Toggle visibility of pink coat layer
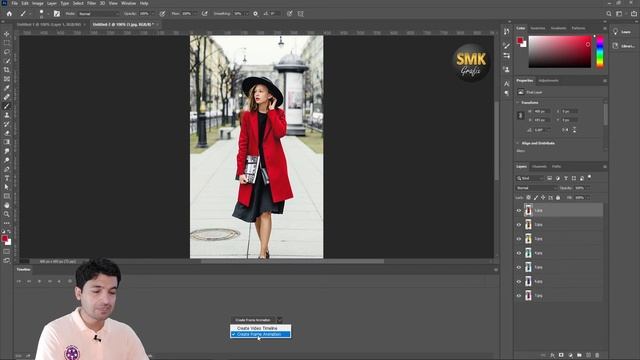 point(519,296)
